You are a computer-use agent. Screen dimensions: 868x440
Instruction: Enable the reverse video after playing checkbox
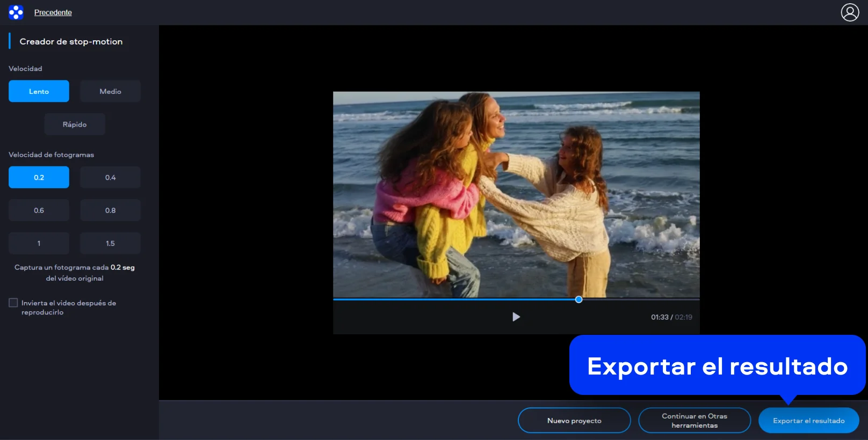point(13,303)
